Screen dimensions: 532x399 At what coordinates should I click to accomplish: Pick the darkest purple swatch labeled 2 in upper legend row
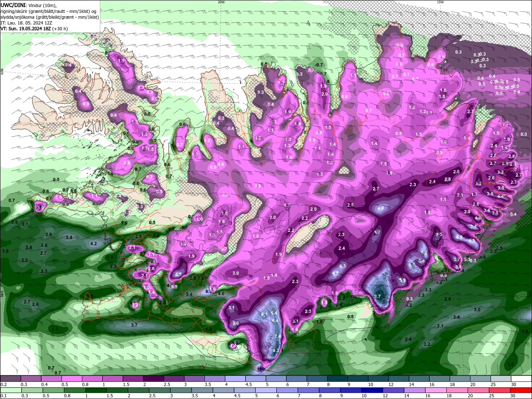(153, 379)
